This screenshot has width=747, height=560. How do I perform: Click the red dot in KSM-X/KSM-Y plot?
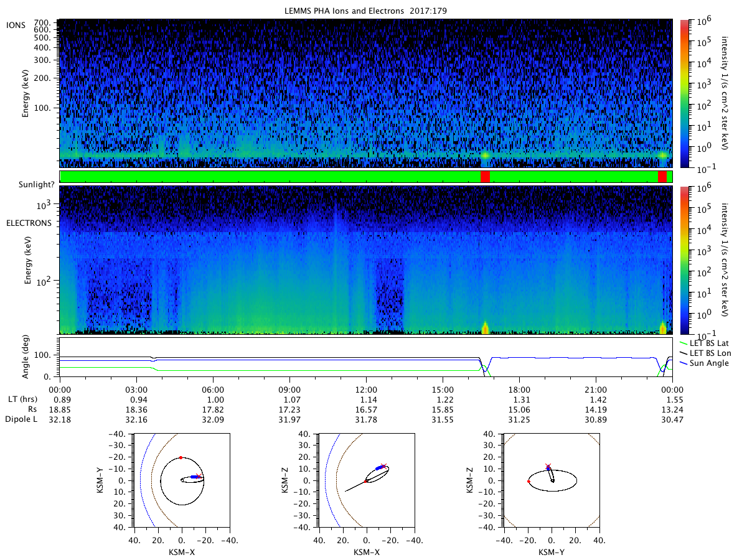(181, 458)
